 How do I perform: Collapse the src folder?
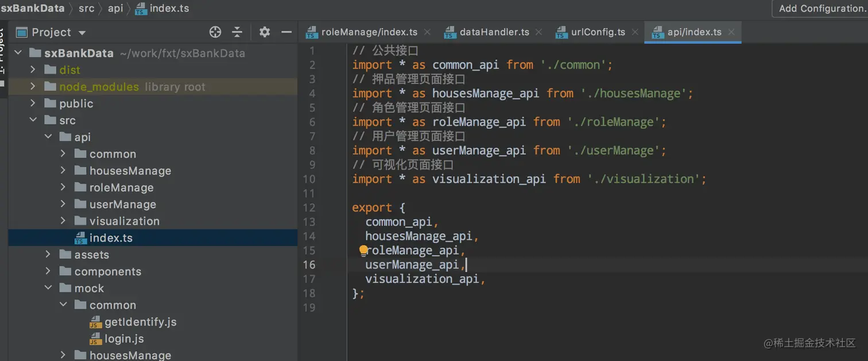coord(33,120)
